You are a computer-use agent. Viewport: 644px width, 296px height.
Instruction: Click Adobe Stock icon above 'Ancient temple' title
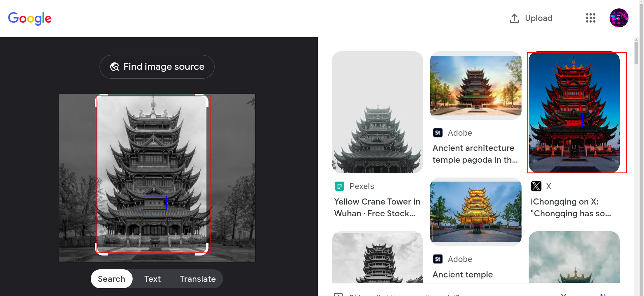point(438,259)
